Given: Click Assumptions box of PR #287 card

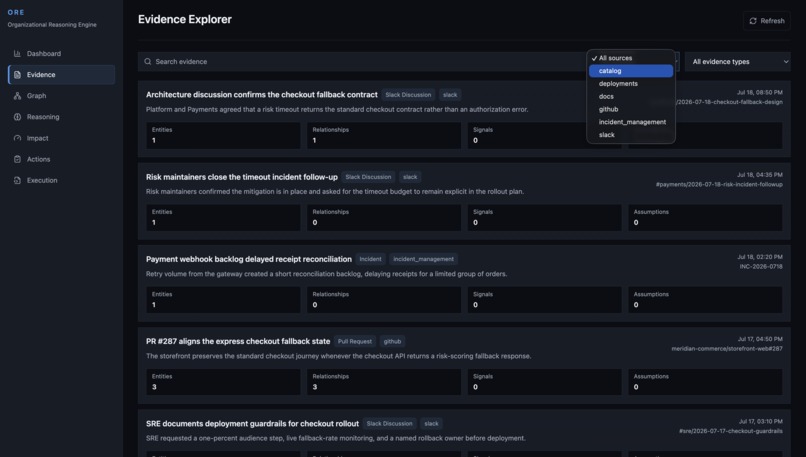Looking at the screenshot, I should pyautogui.click(x=705, y=382).
